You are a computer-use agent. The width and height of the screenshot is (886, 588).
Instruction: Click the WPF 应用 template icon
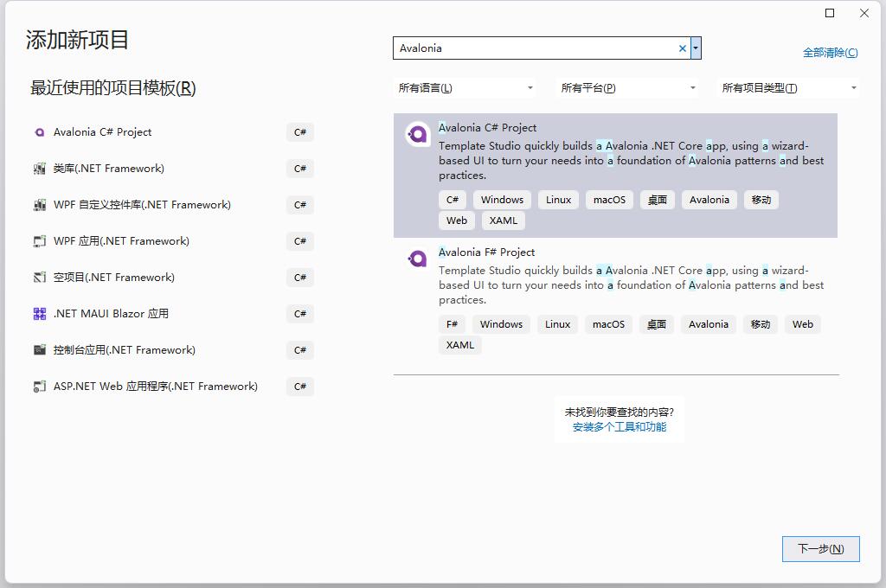pos(39,241)
